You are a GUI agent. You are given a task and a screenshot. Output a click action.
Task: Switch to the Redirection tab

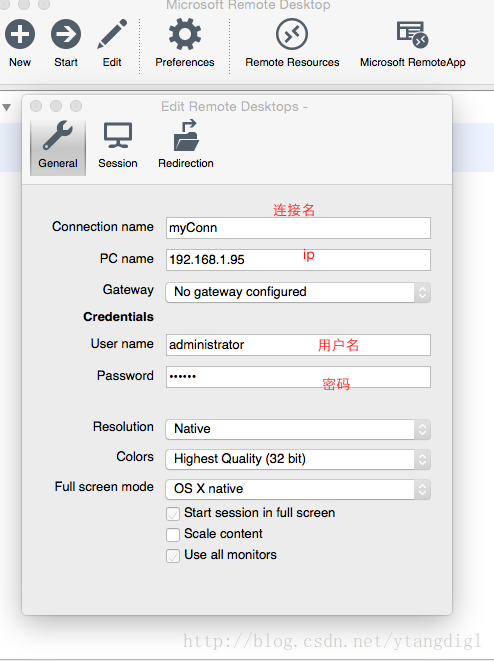tap(186, 146)
